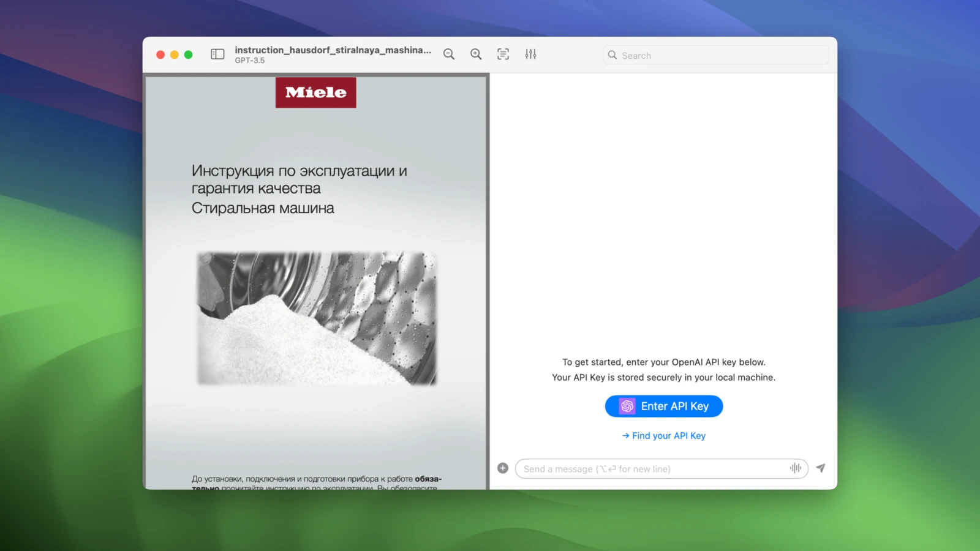The width and height of the screenshot is (980, 551).
Task: Focus the Search field in toolbar
Action: 723,55
